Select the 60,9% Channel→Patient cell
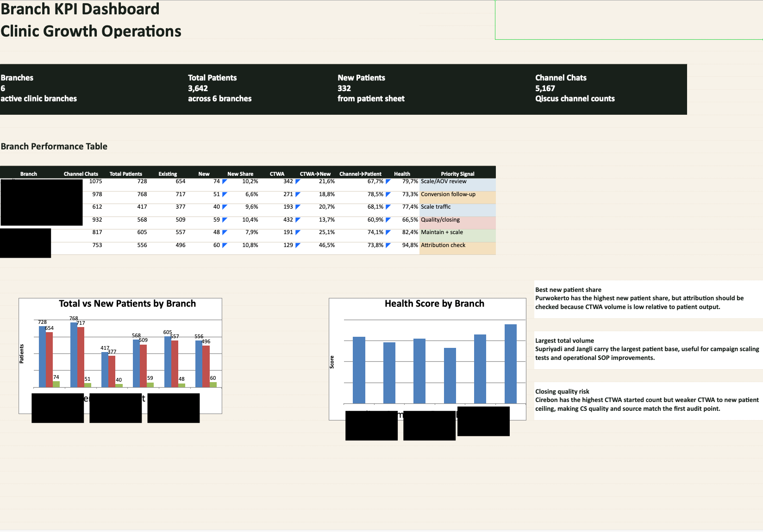 [x=375, y=220]
